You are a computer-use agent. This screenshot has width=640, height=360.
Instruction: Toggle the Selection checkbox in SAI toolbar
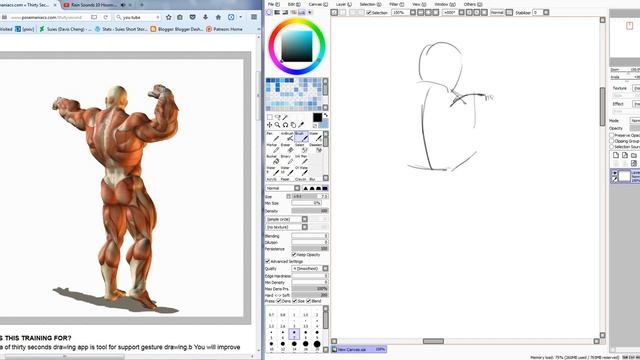point(369,13)
